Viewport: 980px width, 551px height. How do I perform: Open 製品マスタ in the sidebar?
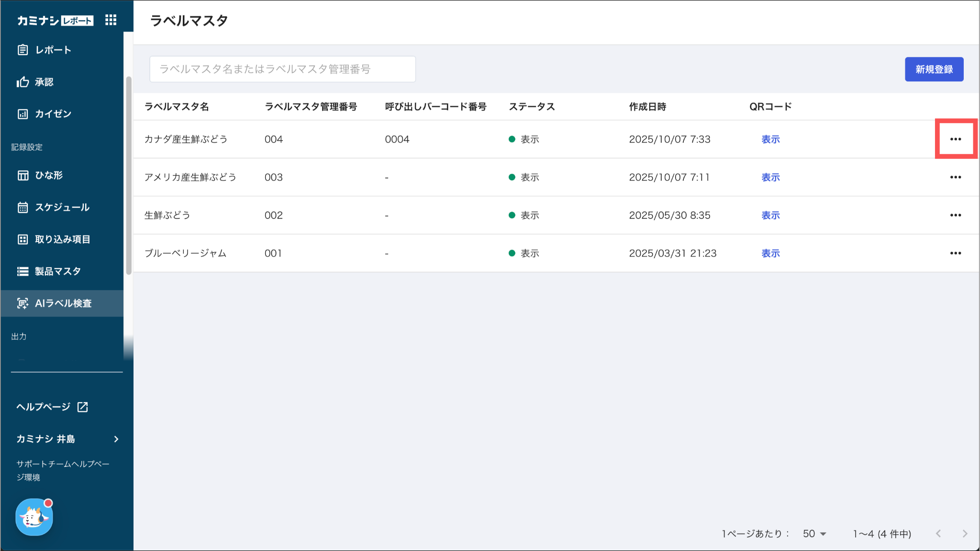point(57,271)
